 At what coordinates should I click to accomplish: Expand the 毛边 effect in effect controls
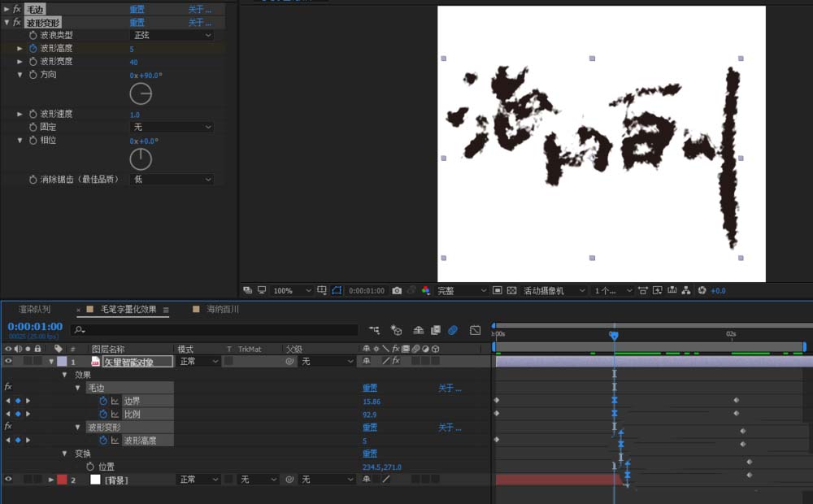(7, 10)
